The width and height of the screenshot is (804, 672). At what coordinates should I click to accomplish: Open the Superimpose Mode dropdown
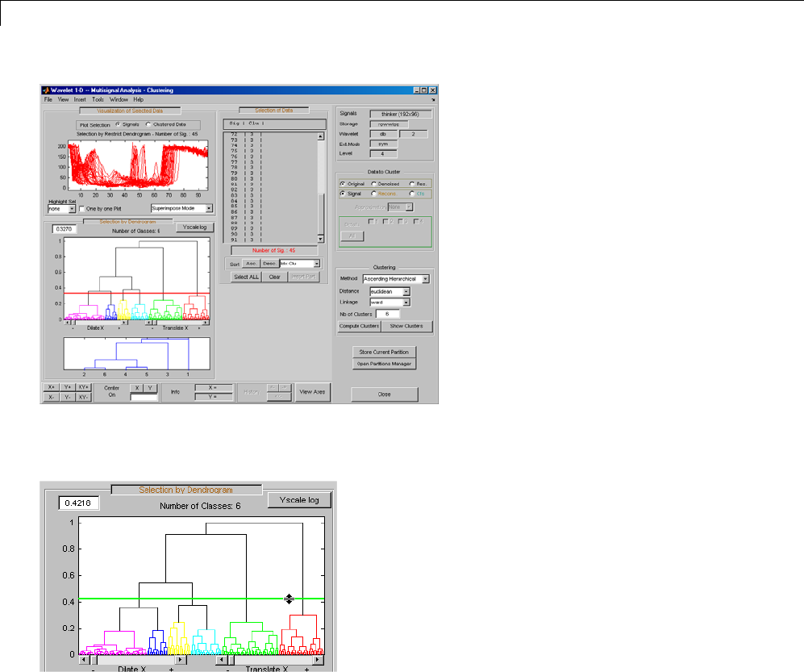pyautogui.click(x=181, y=208)
